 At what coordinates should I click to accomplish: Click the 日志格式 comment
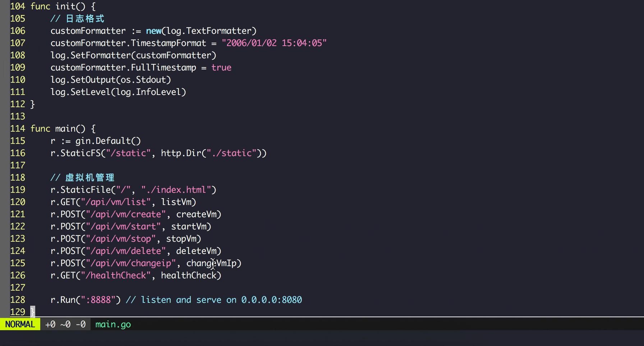tap(83, 18)
